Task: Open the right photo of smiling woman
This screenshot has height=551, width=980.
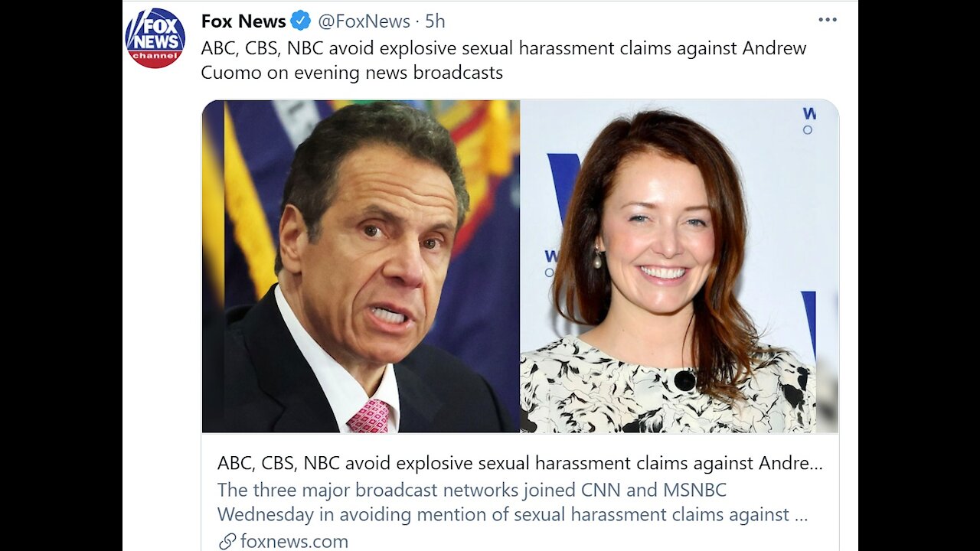Action: coord(679,266)
